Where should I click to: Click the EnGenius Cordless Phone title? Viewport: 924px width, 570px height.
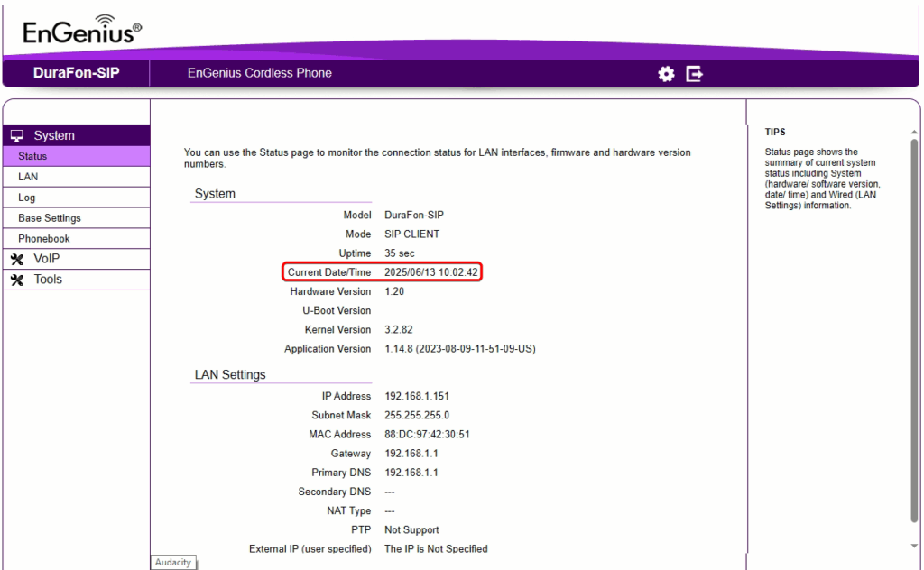coord(259,73)
